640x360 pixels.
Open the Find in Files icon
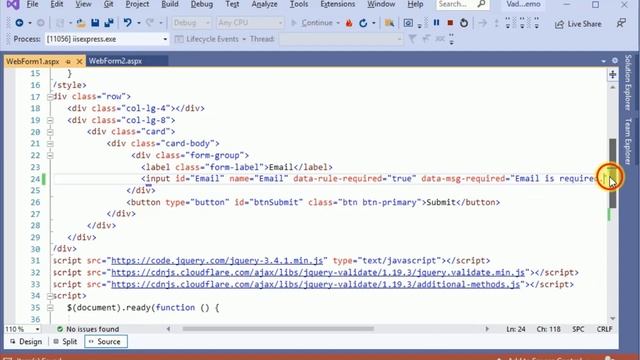389,23
